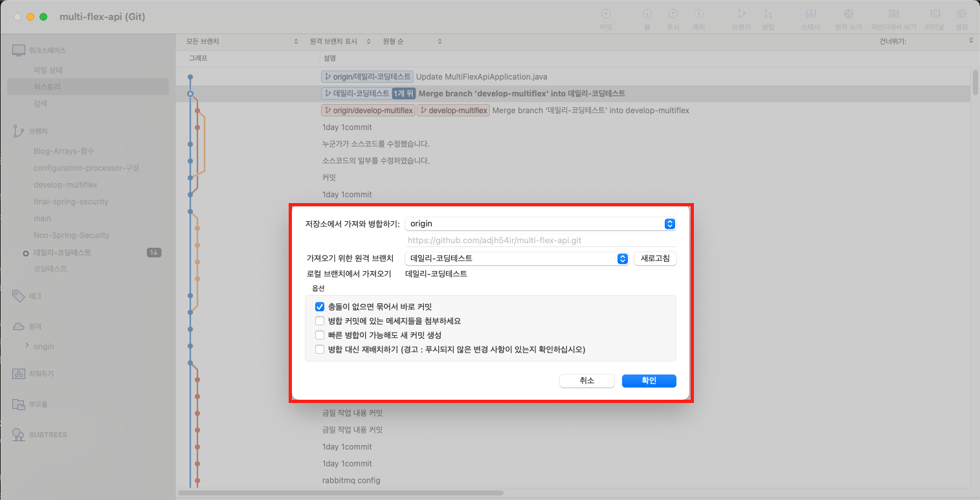This screenshot has width=980, height=500.
Task: Select the Non-Spring-Security branch
Action: click(x=72, y=235)
